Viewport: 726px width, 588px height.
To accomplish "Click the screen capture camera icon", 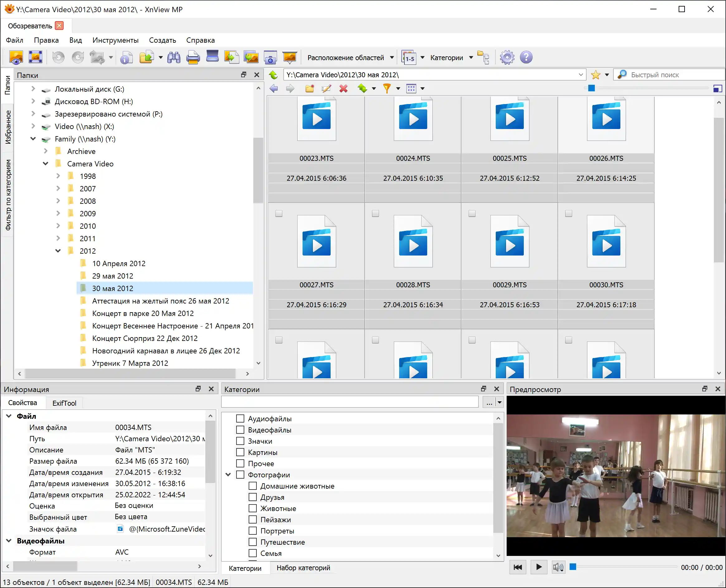I will [270, 57].
